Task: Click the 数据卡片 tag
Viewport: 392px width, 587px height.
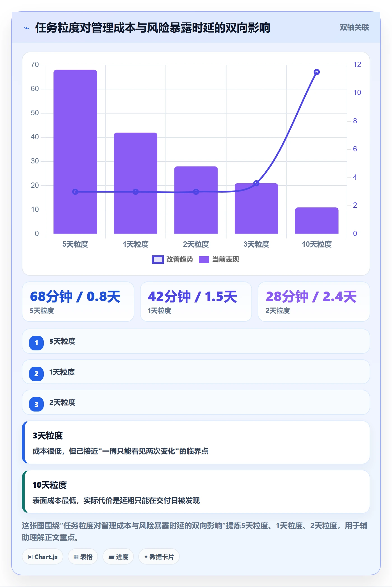Action: point(159,557)
